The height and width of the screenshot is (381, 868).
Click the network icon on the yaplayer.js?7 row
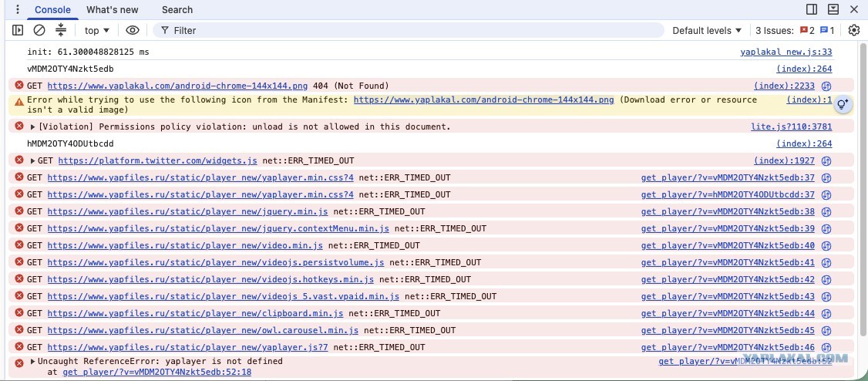[826, 347]
